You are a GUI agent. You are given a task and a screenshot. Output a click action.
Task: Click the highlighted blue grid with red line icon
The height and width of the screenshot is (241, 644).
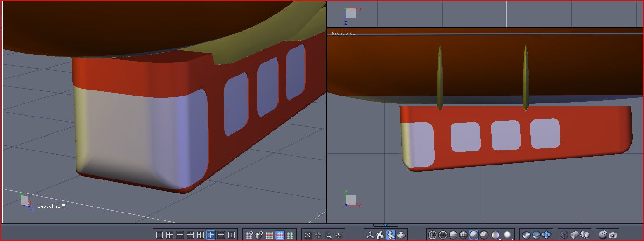(x=280, y=235)
